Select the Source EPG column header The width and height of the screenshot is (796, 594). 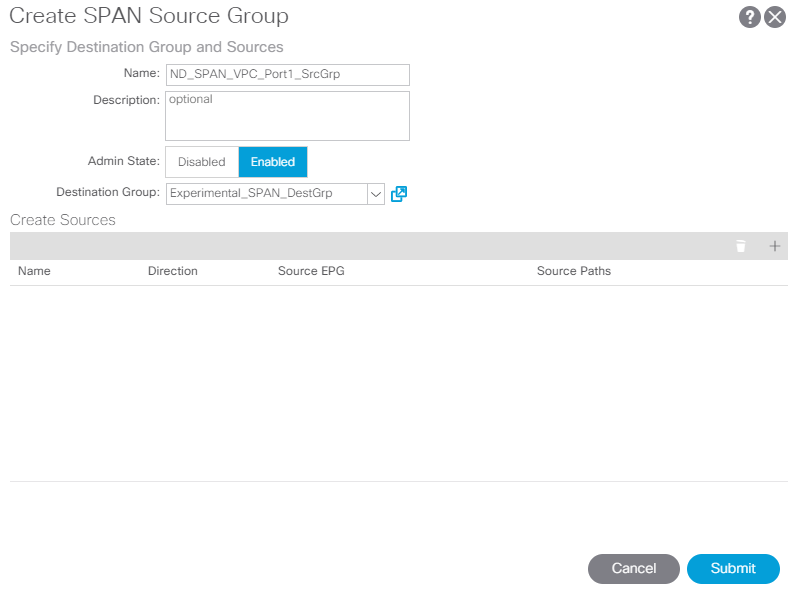[x=311, y=271]
